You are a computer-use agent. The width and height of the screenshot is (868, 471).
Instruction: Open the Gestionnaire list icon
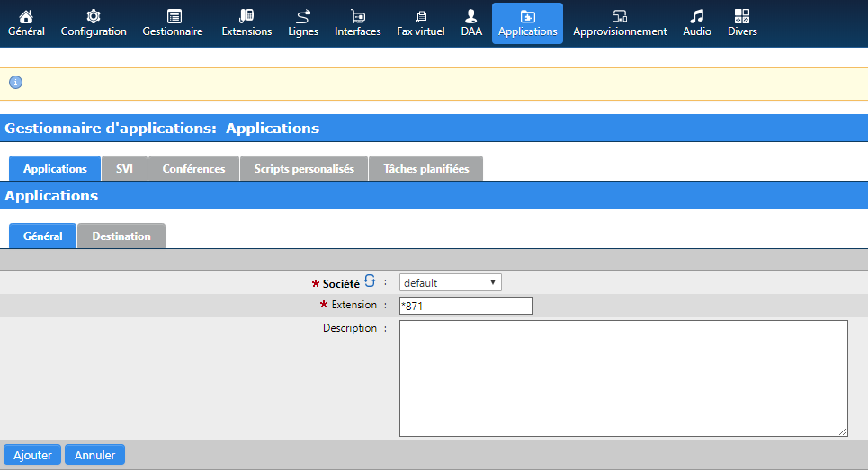[x=174, y=16]
